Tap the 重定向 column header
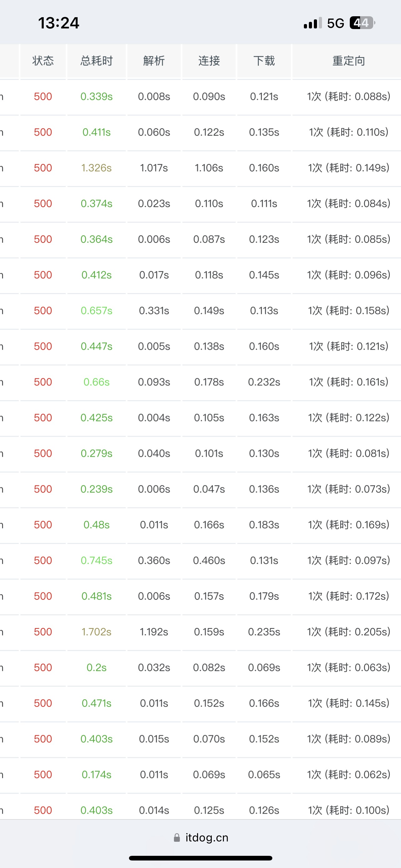The height and width of the screenshot is (868, 401). pos(349,61)
